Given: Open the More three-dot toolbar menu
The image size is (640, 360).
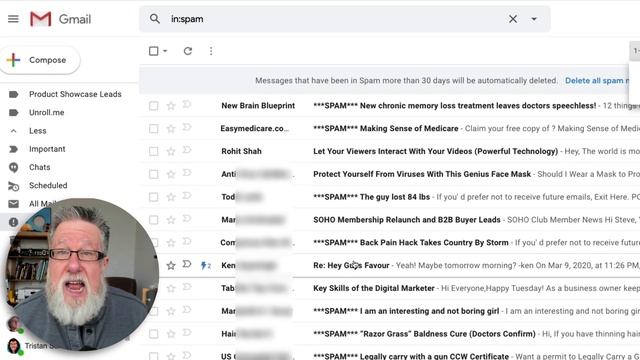Looking at the screenshot, I should [211, 51].
